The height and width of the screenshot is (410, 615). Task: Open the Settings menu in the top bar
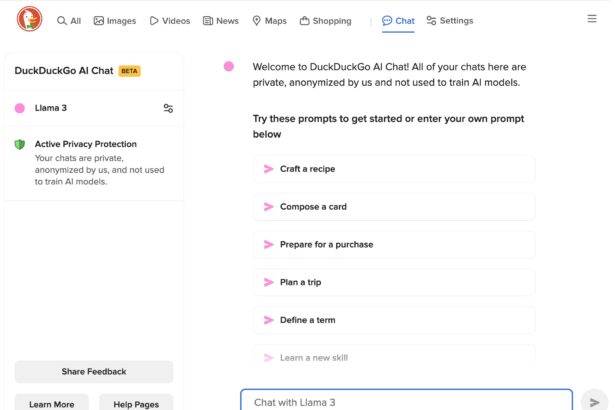tap(450, 20)
